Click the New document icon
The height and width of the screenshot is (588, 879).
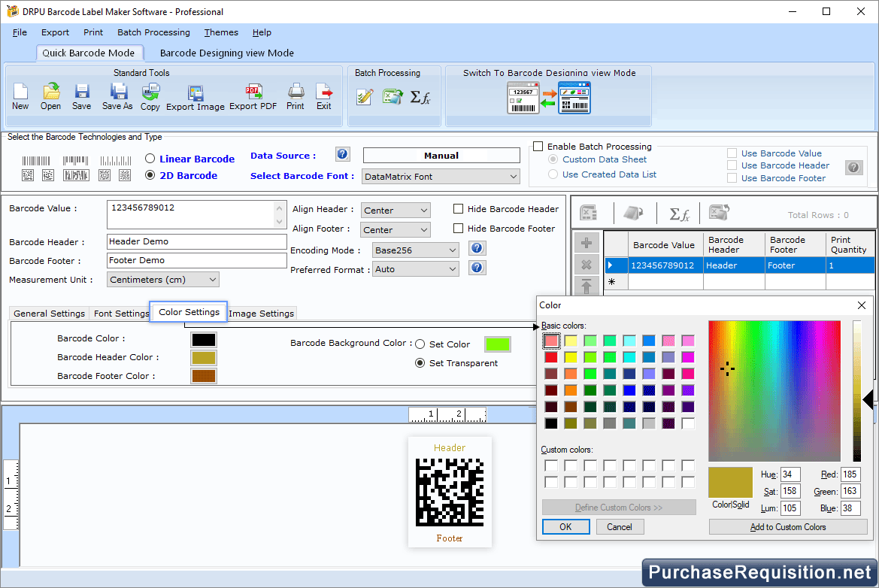[x=20, y=95]
